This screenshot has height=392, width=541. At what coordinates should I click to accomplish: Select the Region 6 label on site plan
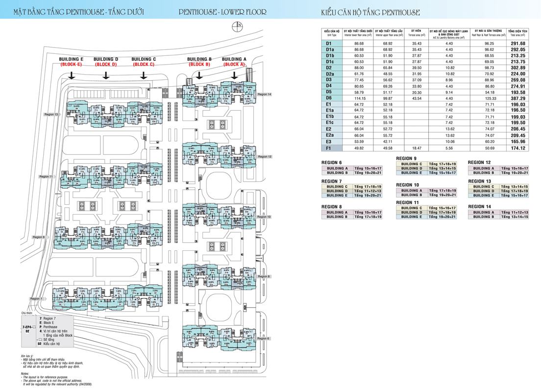[263, 339]
